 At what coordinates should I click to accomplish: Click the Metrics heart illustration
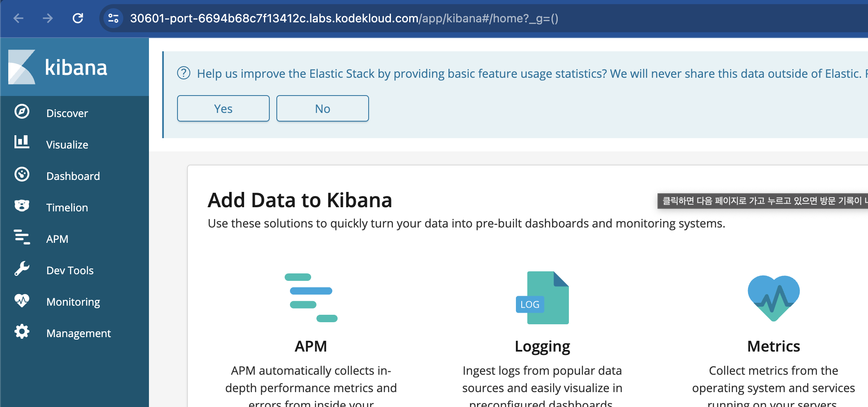click(774, 298)
